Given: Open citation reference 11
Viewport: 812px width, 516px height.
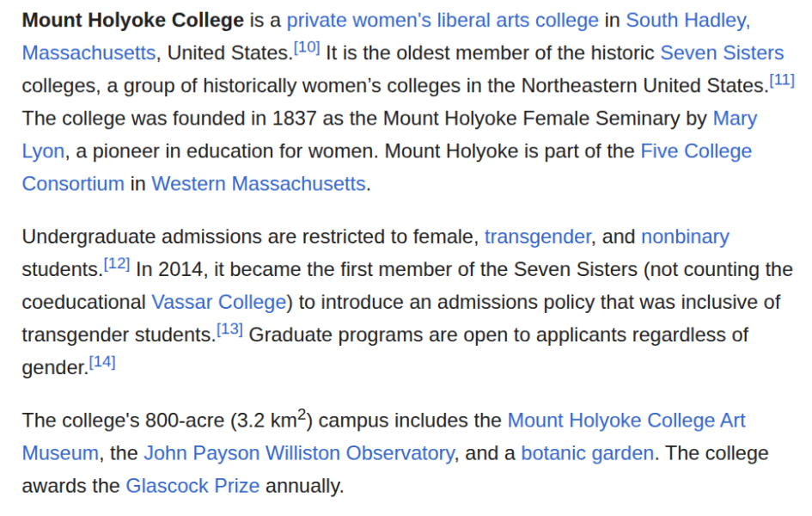Looking at the screenshot, I should (x=782, y=80).
